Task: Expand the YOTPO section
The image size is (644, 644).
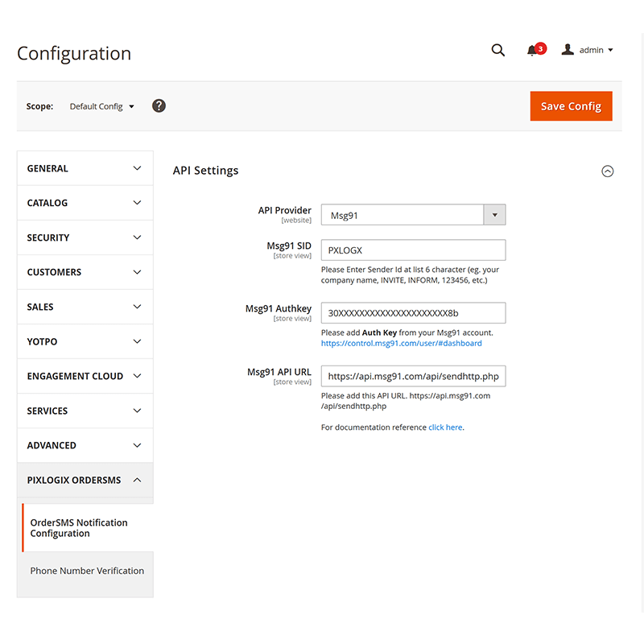Action: tap(85, 341)
